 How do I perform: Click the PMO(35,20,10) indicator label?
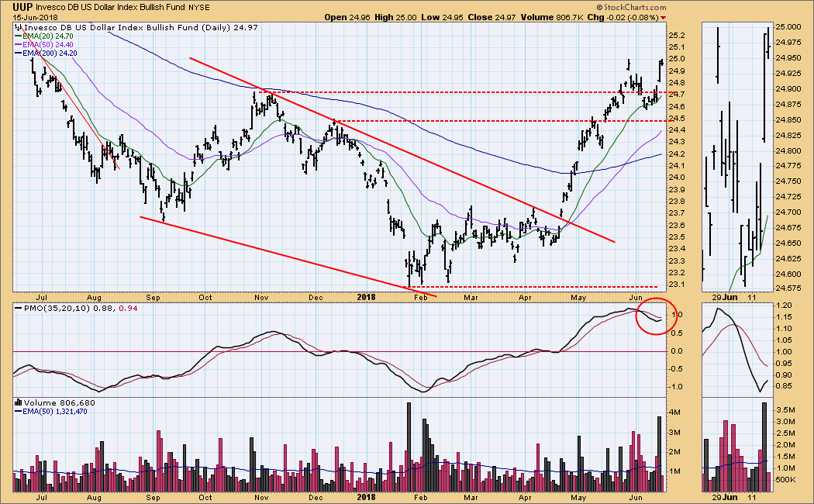click(57, 308)
